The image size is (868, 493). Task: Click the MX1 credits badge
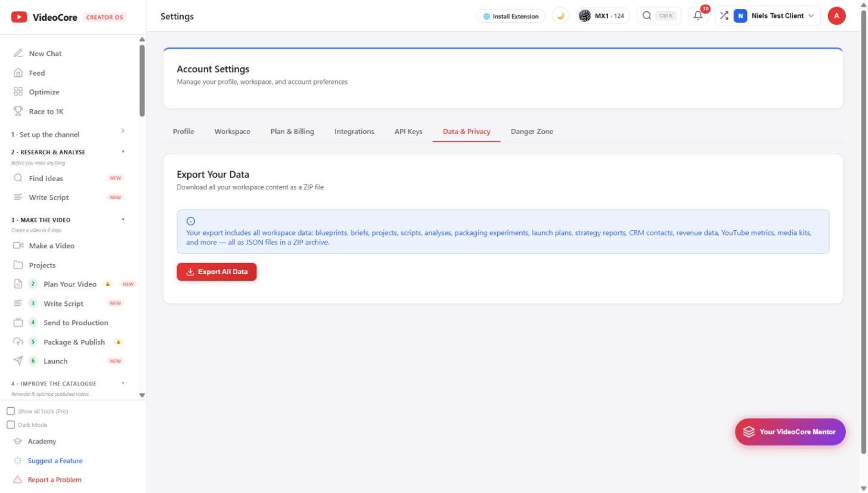click(x=603, y=16)
